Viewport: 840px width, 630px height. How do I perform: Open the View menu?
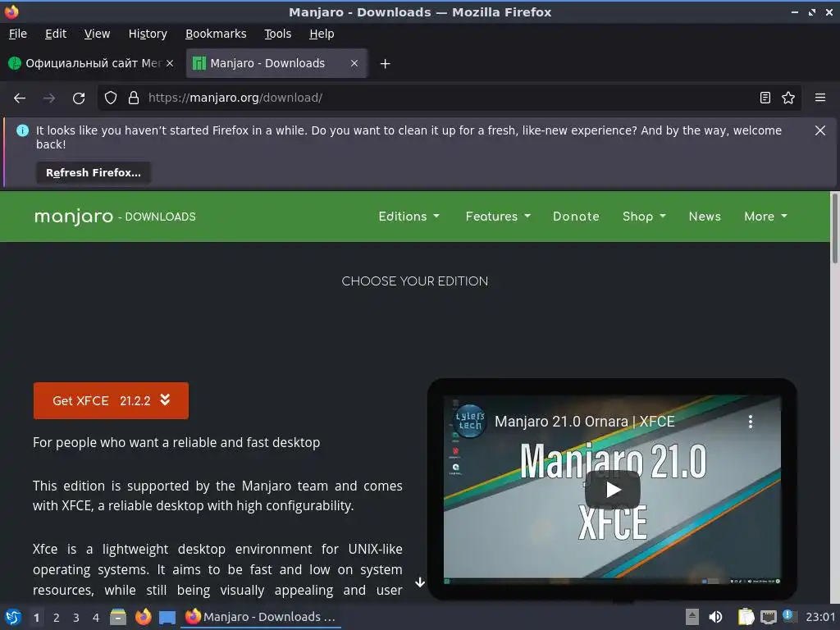click(x=97, y=34)
